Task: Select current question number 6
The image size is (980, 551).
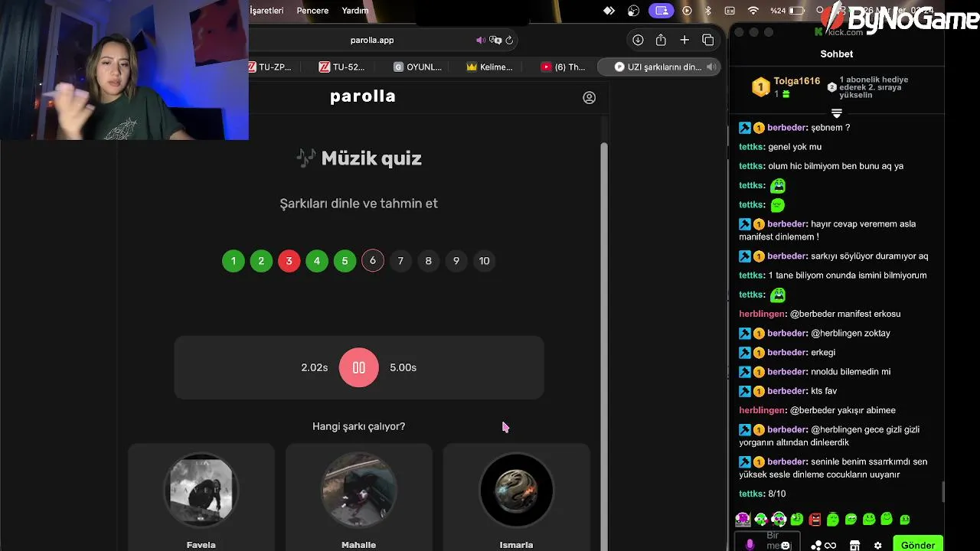Action: [x=373, y=261]
